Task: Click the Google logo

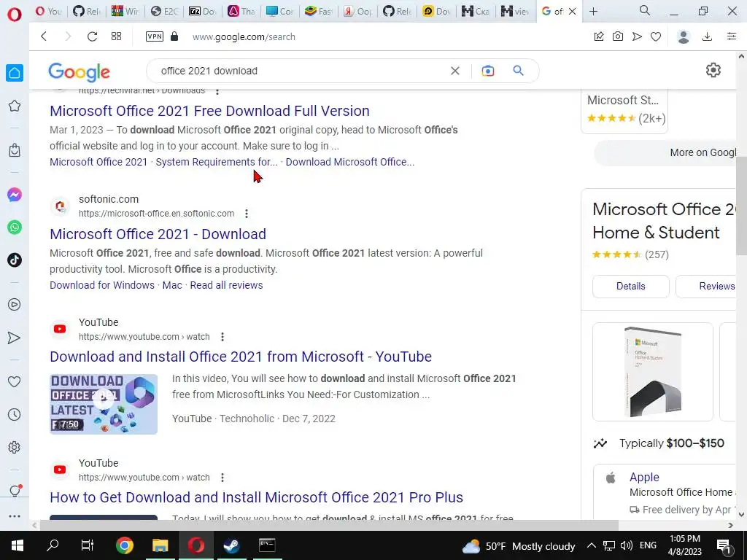Action: coord(79,72)
